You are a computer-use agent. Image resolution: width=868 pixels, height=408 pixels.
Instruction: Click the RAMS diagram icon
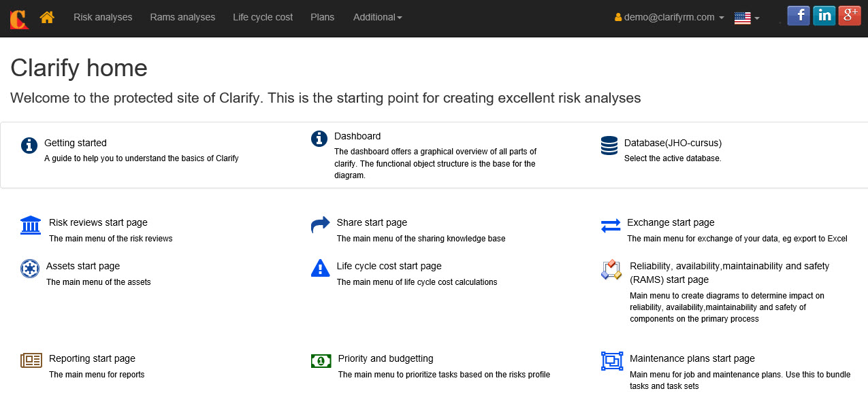point(611,270)
